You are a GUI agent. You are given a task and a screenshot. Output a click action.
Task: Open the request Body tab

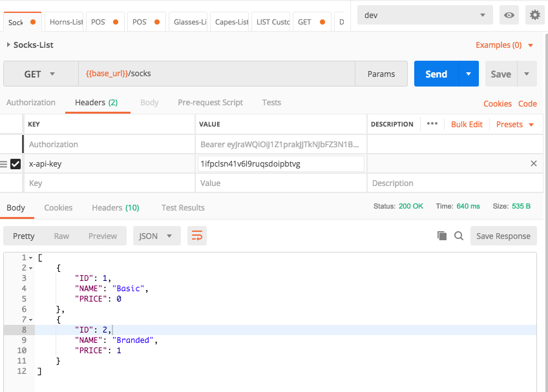pyautogui.click(x=149, y=103)
